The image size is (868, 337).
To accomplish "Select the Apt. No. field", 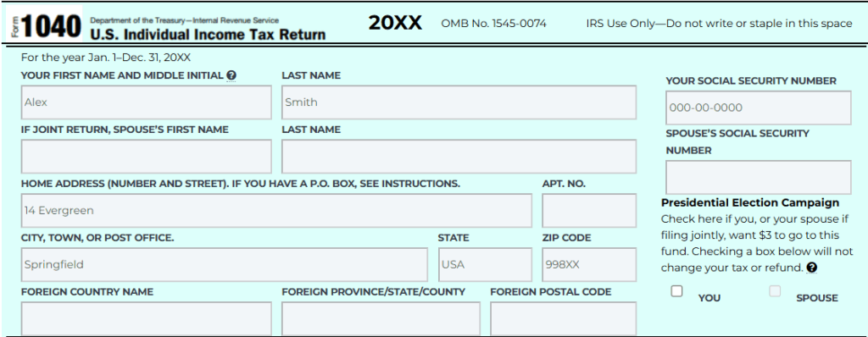I will coord(589,211).
